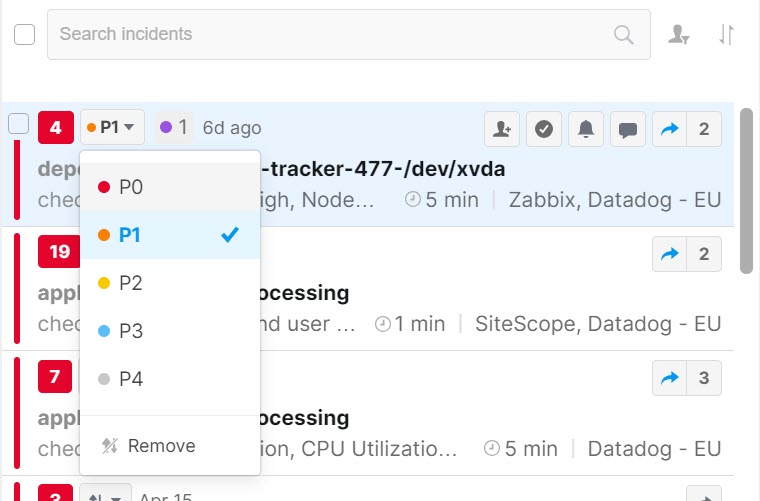
Task: Share the third incident showing 3
Action: pos(669,378)
